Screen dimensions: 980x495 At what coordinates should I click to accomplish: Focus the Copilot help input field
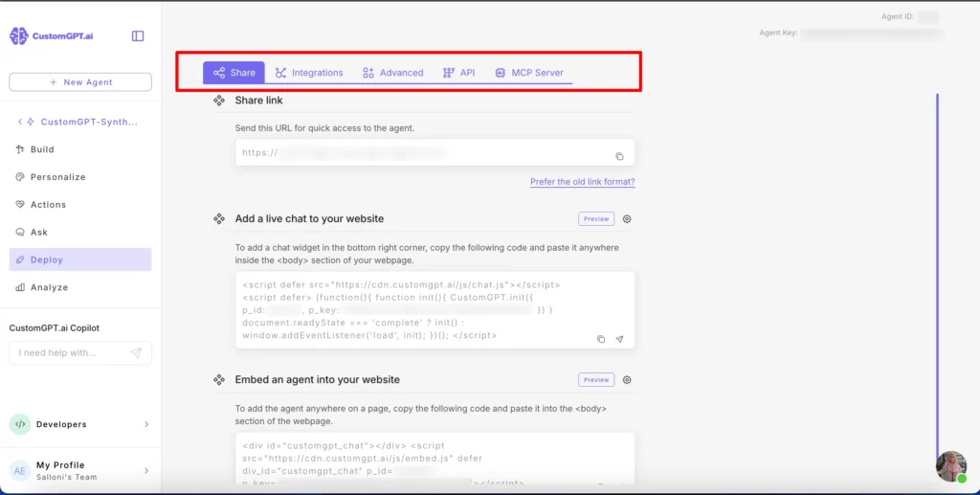coord(71,353)
